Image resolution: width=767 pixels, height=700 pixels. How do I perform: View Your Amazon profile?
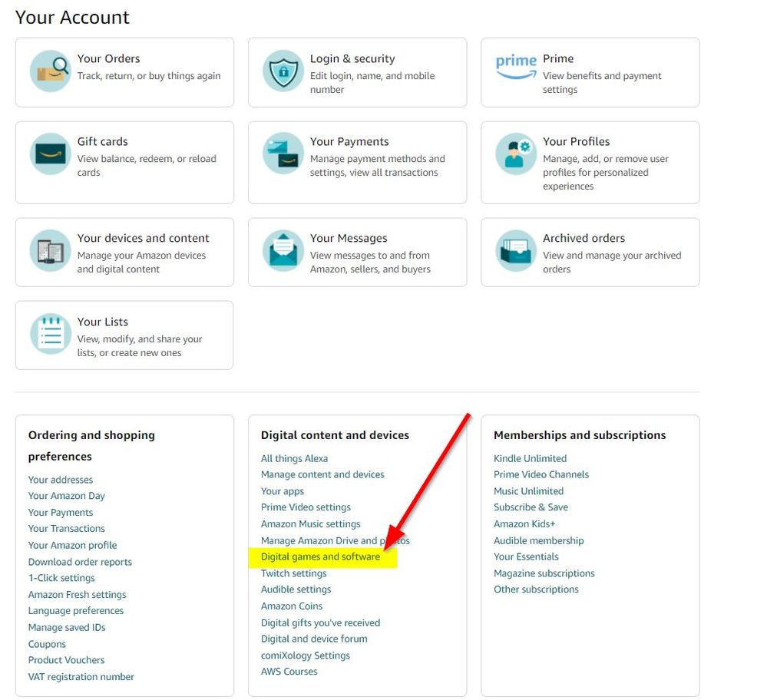[x=72, y=545]
